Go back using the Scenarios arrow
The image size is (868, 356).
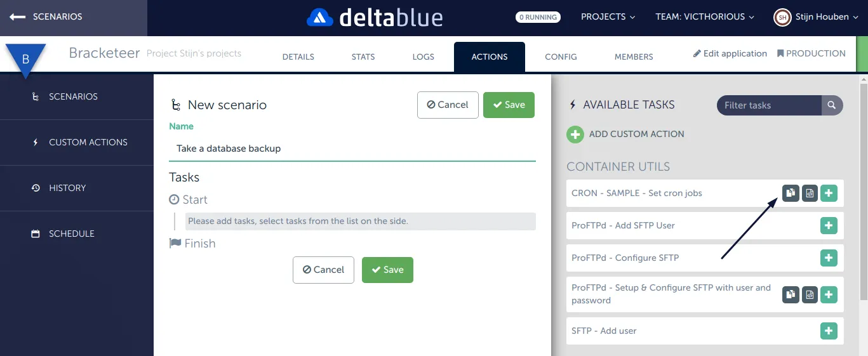(x=18, y=17)
